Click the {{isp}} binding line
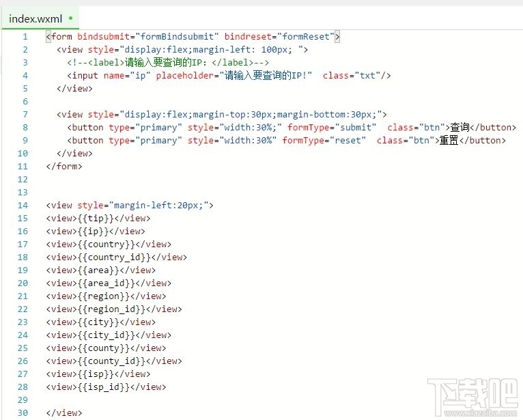Viewport: 523px width, 420px height. (x=98, y=374)
